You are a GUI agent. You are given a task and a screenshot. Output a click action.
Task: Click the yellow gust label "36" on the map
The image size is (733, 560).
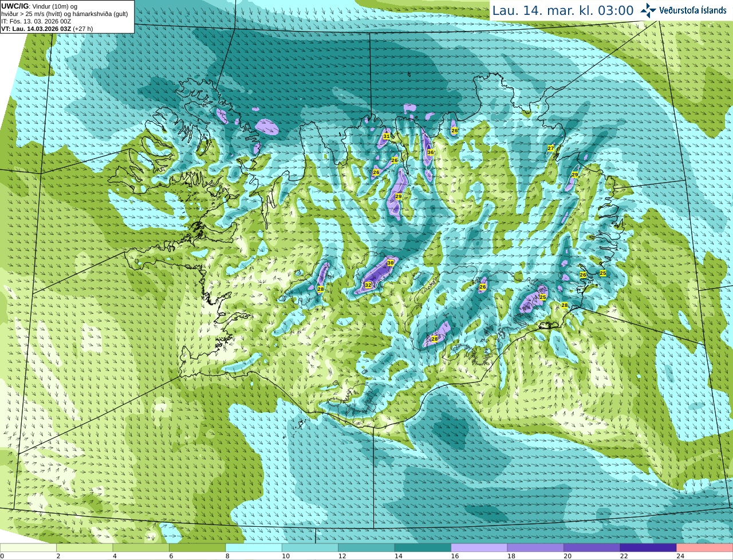click(430, 152)
